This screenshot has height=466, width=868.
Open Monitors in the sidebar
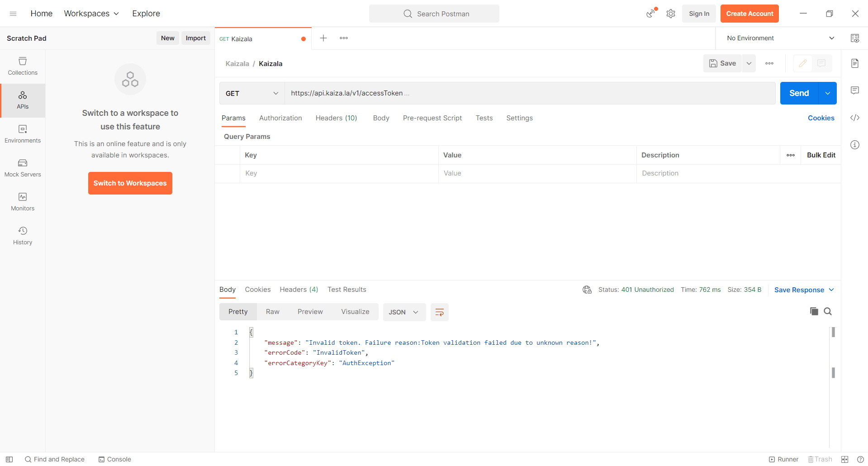[23, 202]
